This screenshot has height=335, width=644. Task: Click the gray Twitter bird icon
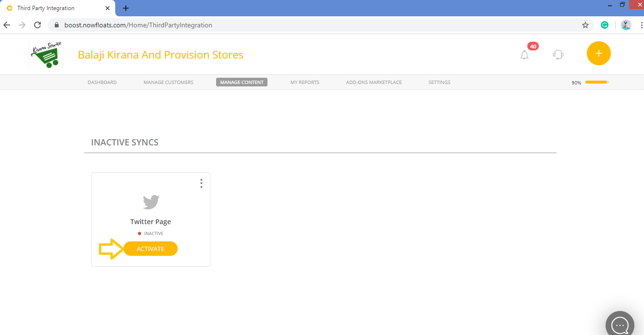151,202
